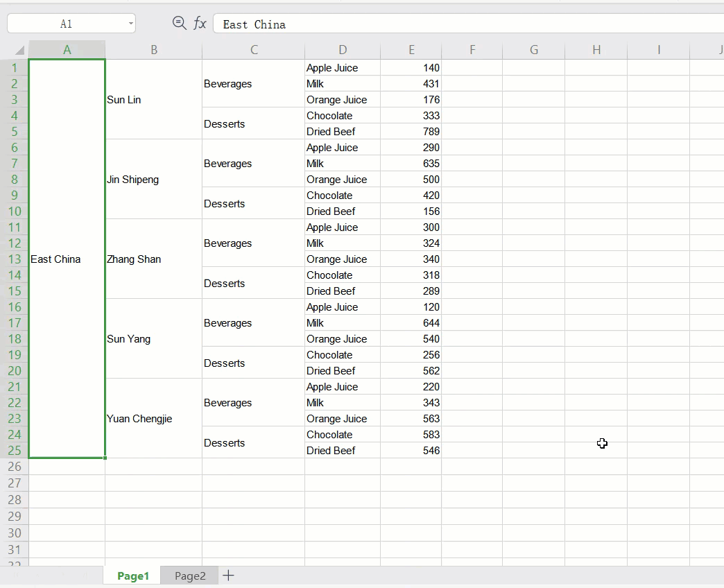Click Jin Shipeng's Beverages cell
The width and height of the screenshot is (724, 588).
254,164
